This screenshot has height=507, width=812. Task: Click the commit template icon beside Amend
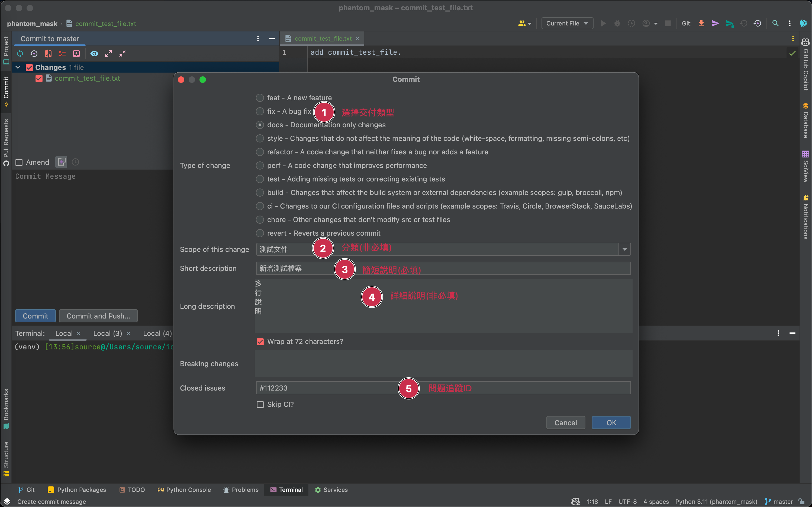coord(61,162)
